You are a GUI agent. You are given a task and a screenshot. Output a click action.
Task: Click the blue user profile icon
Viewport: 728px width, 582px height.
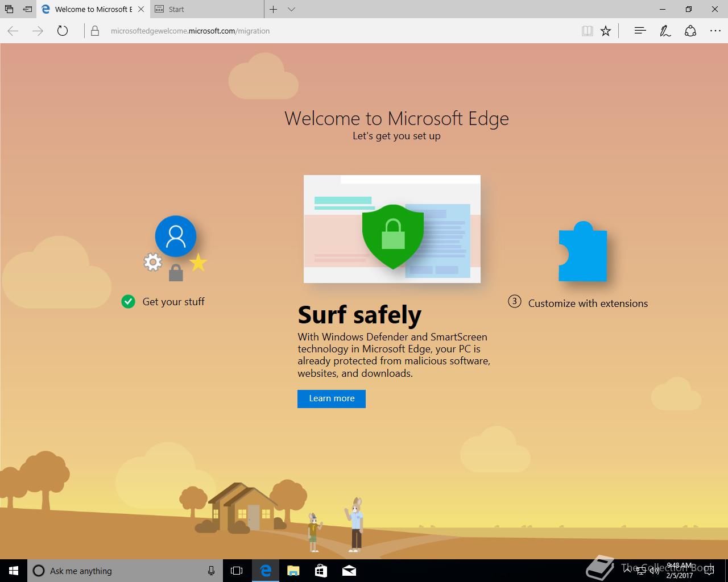coord(176,236)
